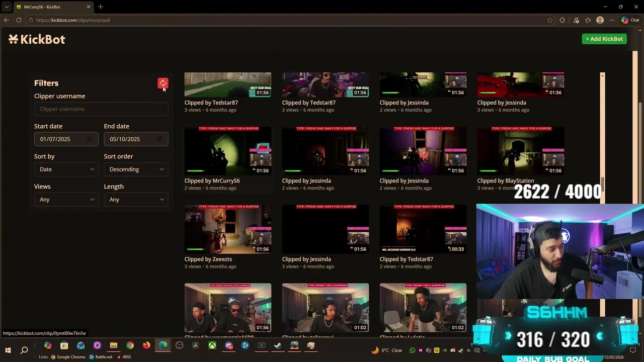Open bottom-row 01:56 two-person clip thumbnail

tap(228, 308)
